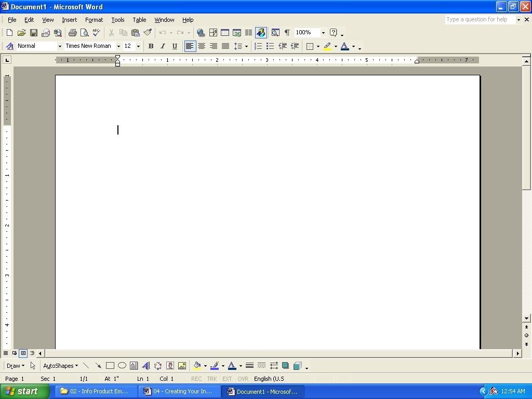This screenshot has width=532, height=399.
Task: Click the Save icon in toolbar
Action: tap(34, 33)
